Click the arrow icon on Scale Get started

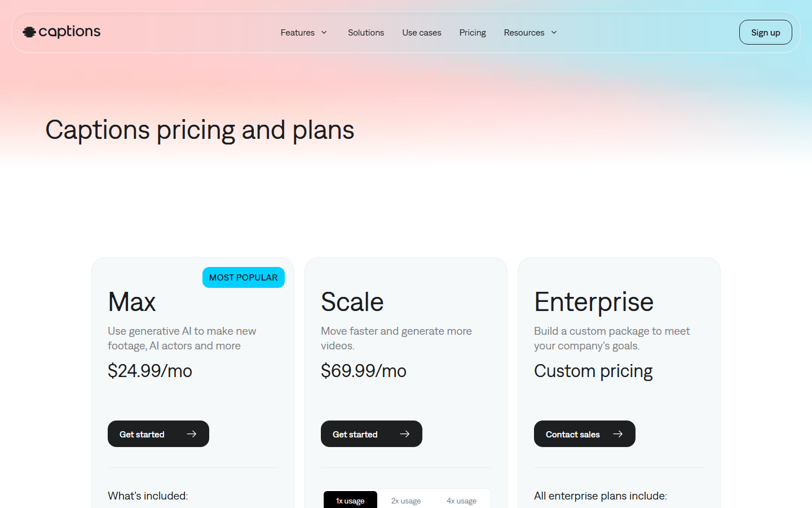pos(405,434)
